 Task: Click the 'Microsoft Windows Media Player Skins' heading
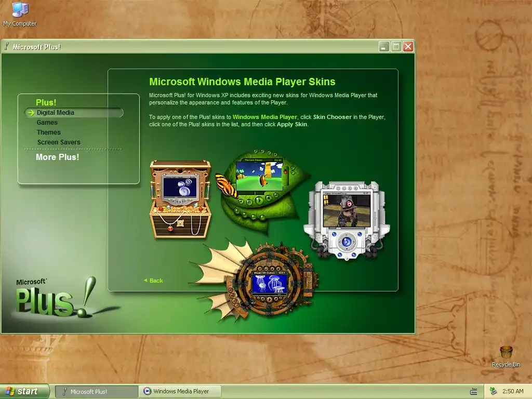coord(242,82)
